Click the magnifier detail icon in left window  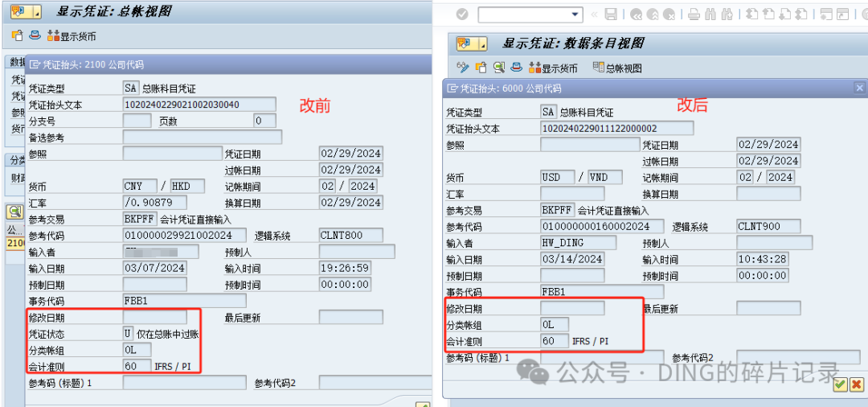tap(14, 211)
